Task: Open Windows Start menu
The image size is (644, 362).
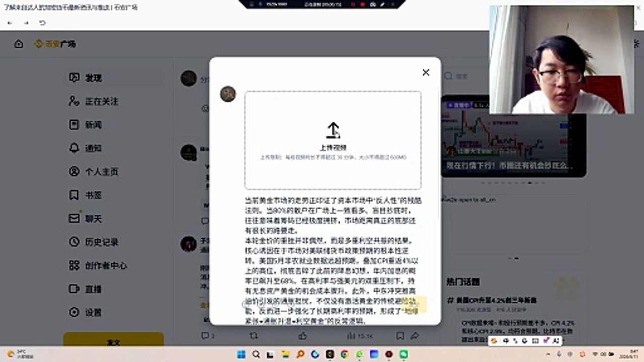Action: tap(241, 354)
